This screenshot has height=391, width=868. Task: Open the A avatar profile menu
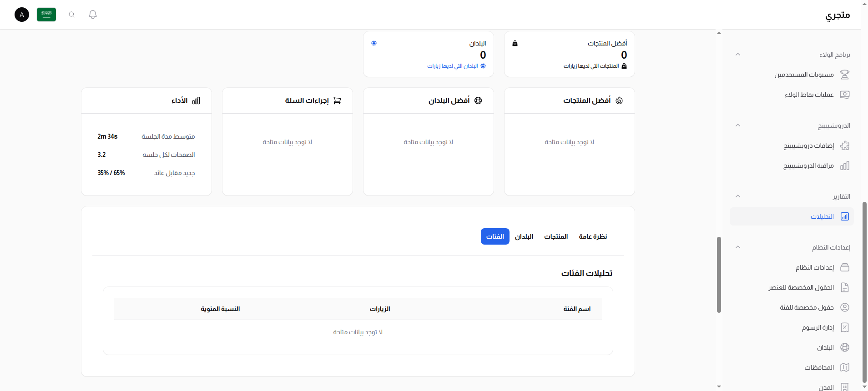coord(21,15)
